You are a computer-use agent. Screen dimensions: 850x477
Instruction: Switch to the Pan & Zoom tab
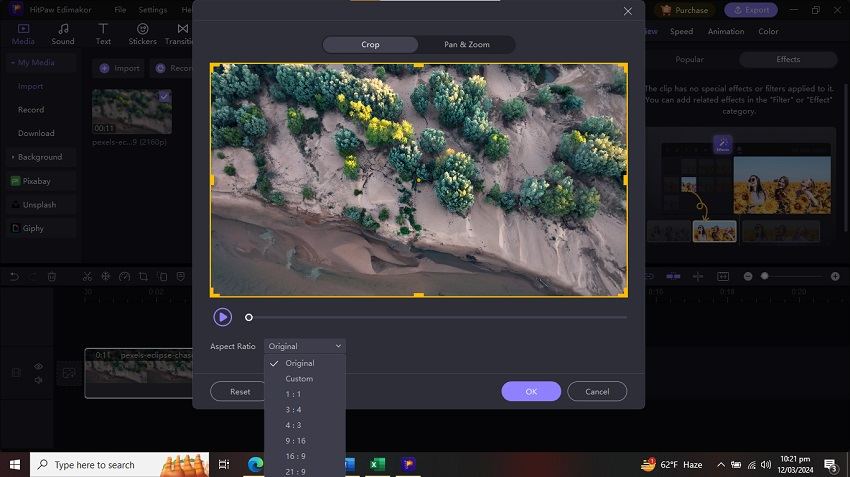[x=467, y=45]
